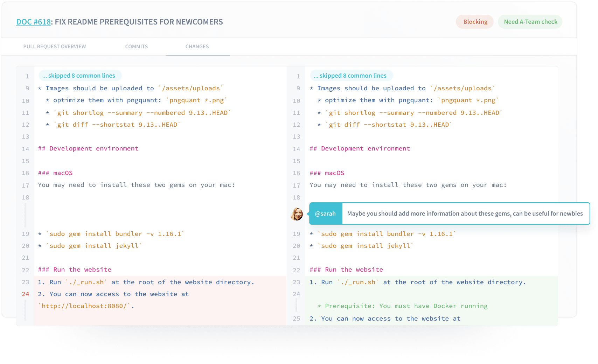Viewport: 598px width, 364px height.
Task: Click Sarah's avatar picture
Action: 297,214
